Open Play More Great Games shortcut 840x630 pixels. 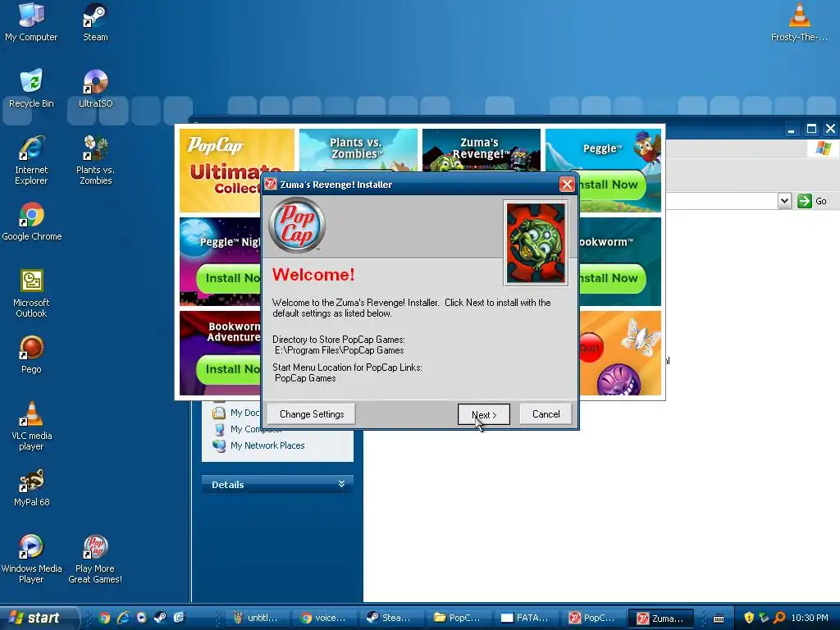coord(95,559)
